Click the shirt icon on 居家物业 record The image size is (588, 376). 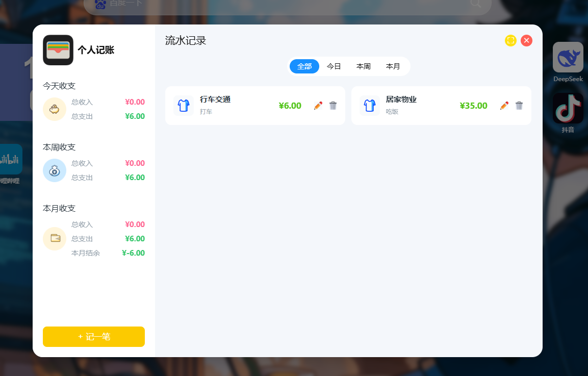tap(370, 106)
